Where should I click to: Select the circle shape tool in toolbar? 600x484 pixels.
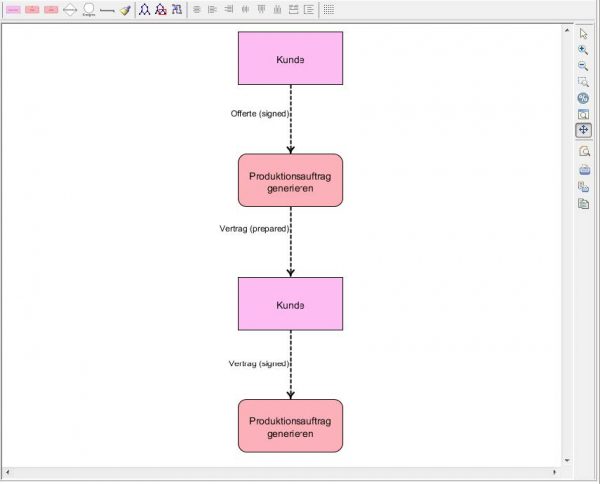[x=88, y=9]
